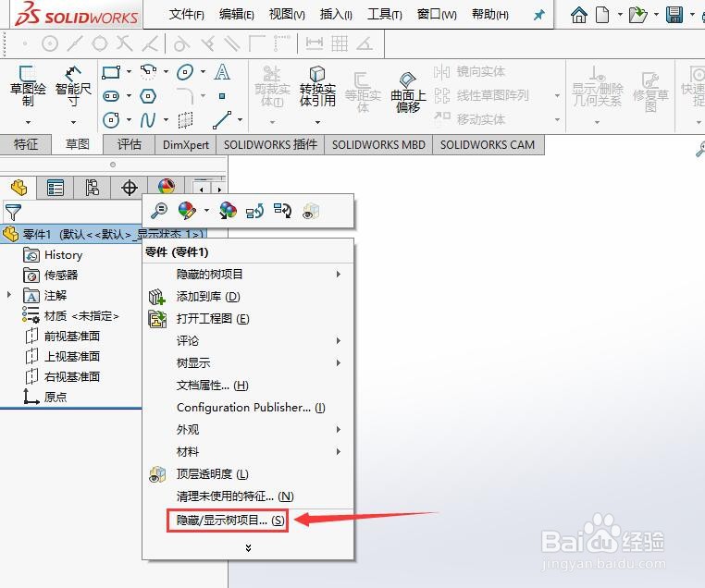Click 转换实体引用 convert entities
Viewport: 705px width, 588px height.
(317, 87)
